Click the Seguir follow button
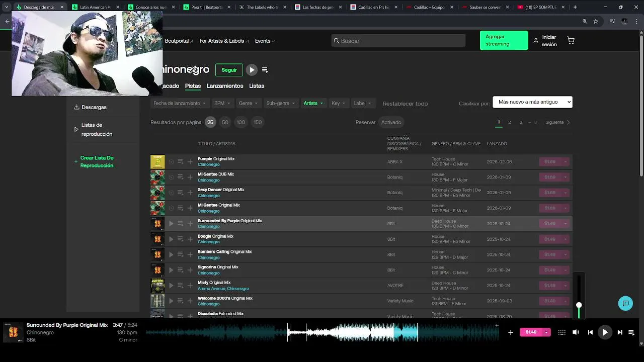 [229, 70]
